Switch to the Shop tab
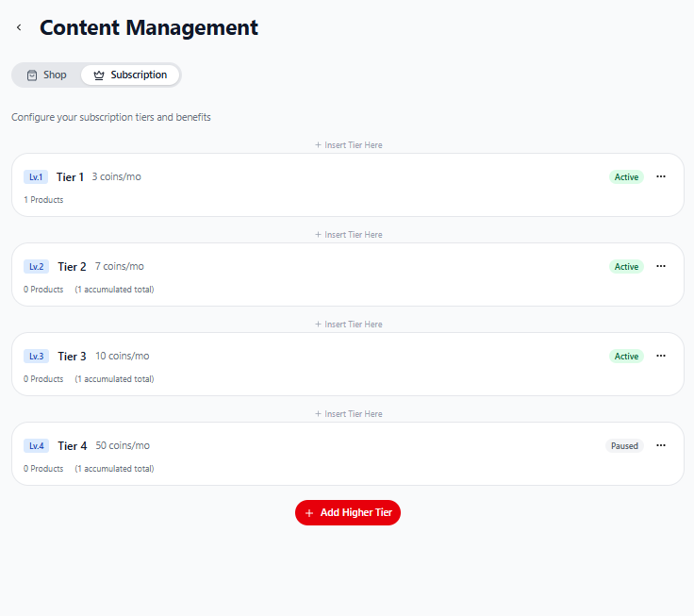The width and height of the screenshot is (694, 616). [47, 75]
